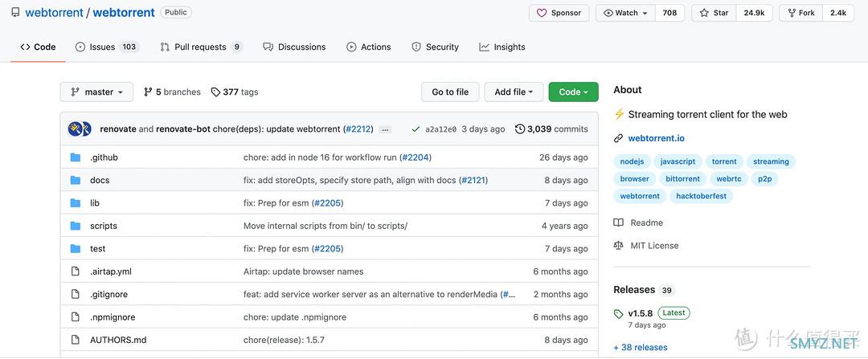Click the tag icon next to v1.5.8
This screenshot has width=868, height=359.
click(x=618, y=314)
